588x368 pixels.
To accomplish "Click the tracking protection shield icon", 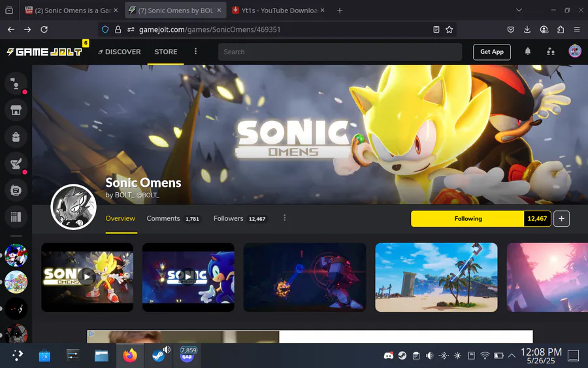I will [105, 29].
